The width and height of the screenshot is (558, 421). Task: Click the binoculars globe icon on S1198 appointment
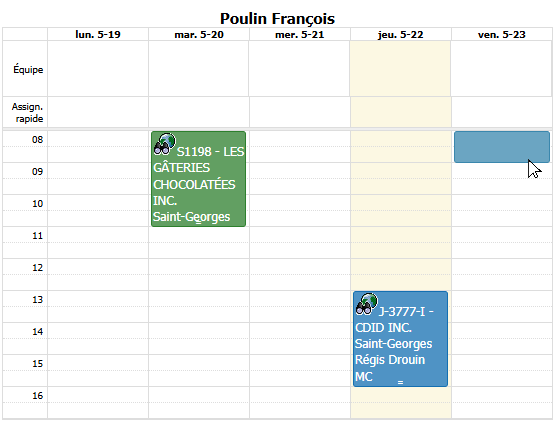pyautogui.click(x=164, y=144)
